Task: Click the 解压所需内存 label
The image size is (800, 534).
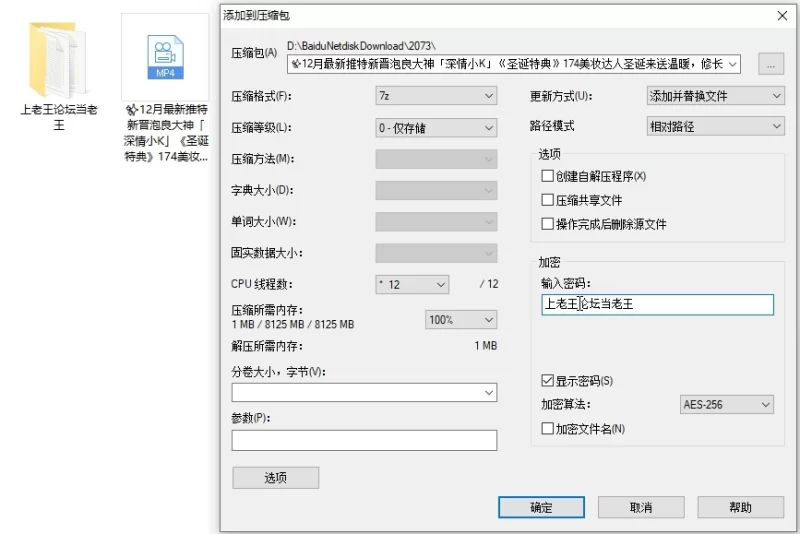Action: click(x=267, y=346)
